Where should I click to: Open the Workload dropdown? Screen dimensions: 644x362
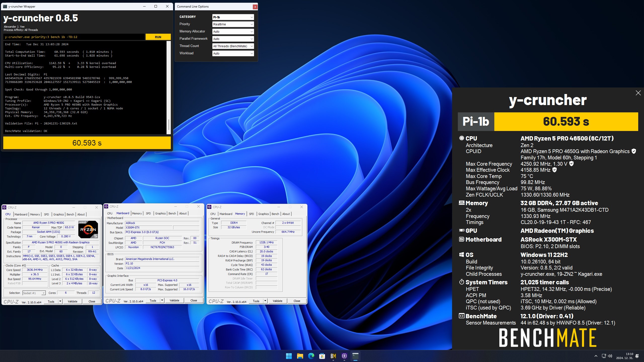coord(233,54)
